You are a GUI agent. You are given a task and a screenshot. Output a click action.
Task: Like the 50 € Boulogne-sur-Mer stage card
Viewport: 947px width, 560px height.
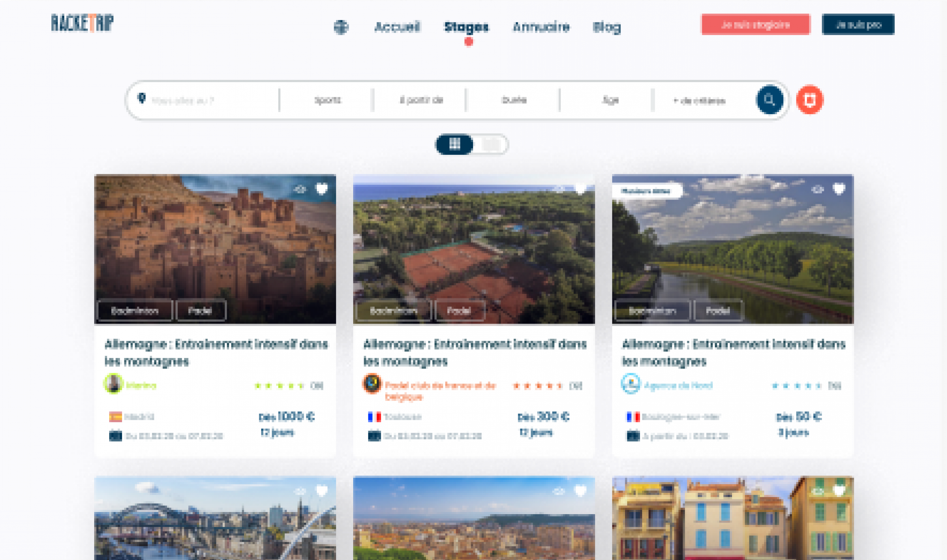pos(839,189)
